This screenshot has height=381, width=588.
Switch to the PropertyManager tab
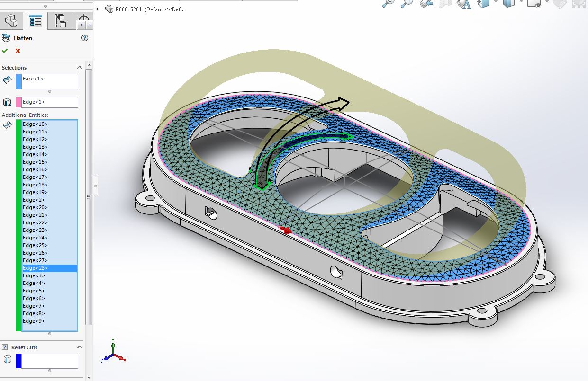[x=36, y=21]
